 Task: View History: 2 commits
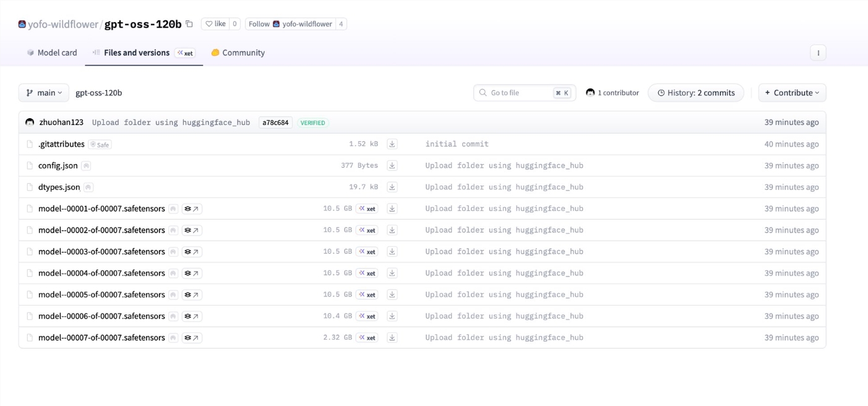point(695,93)
